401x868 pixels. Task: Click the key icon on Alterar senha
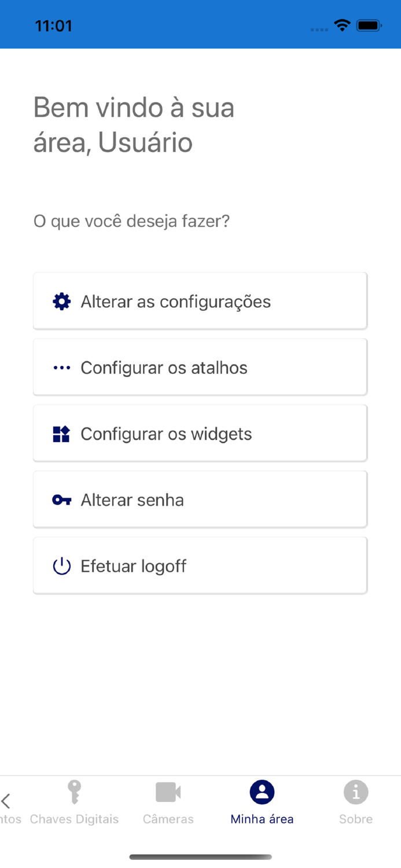pos(61,499)
